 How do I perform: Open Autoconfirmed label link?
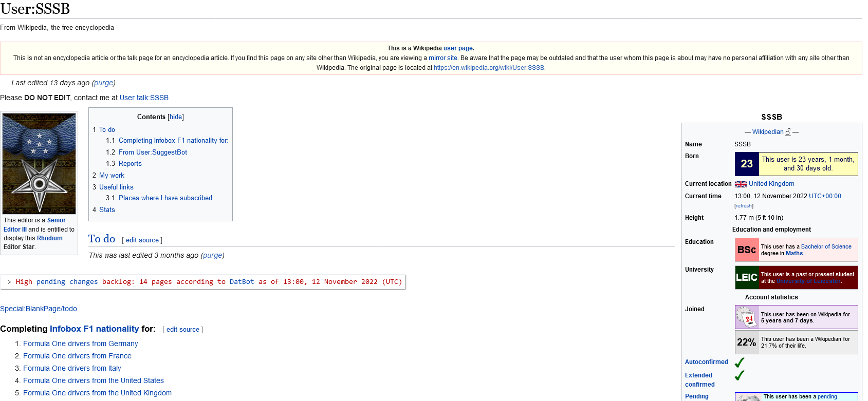[707, 362]
